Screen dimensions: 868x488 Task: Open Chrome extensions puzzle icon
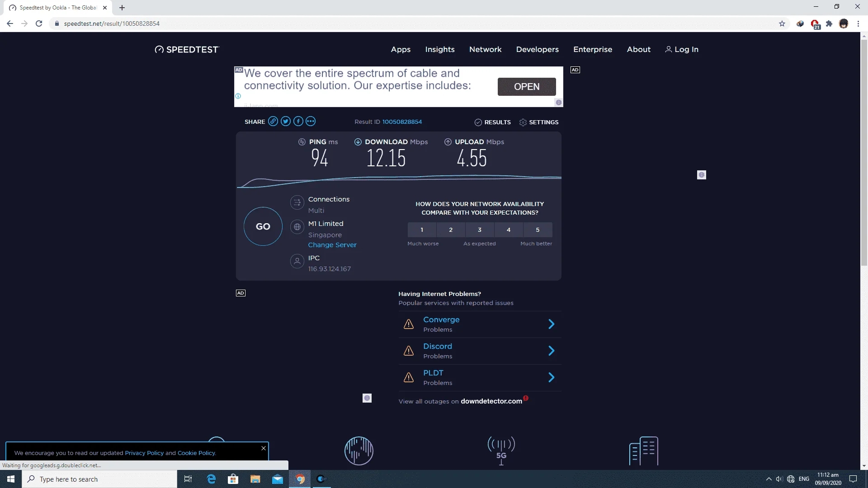pos(829,23)
